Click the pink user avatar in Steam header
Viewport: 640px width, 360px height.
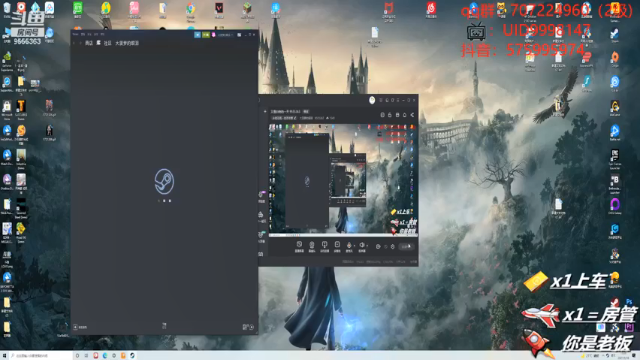click(x=213, y=35)
